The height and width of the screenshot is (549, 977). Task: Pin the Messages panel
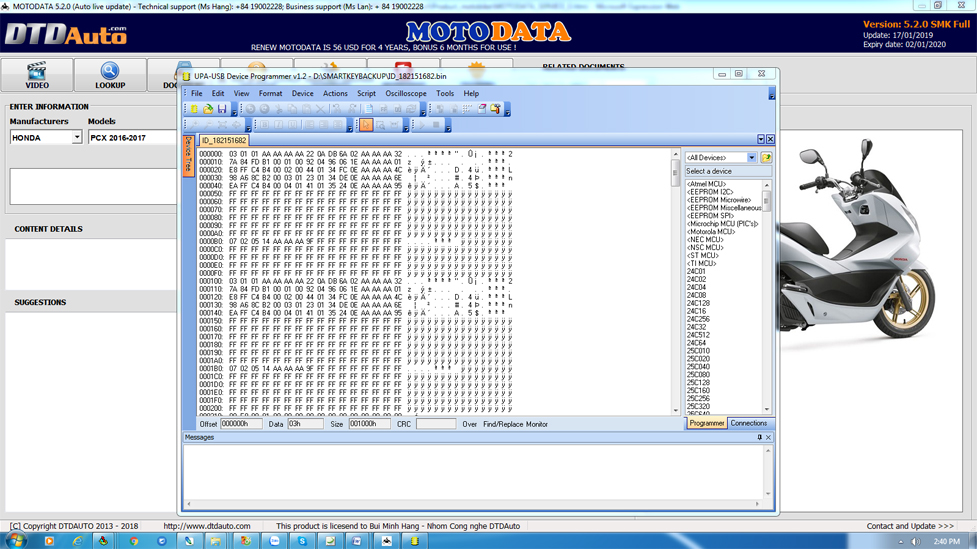tap(759, 437)
